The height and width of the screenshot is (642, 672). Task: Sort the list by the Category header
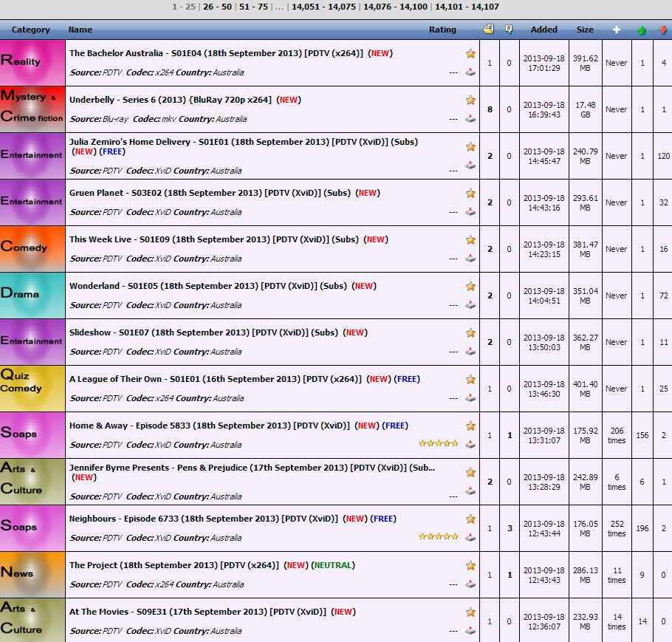point(31,30)
